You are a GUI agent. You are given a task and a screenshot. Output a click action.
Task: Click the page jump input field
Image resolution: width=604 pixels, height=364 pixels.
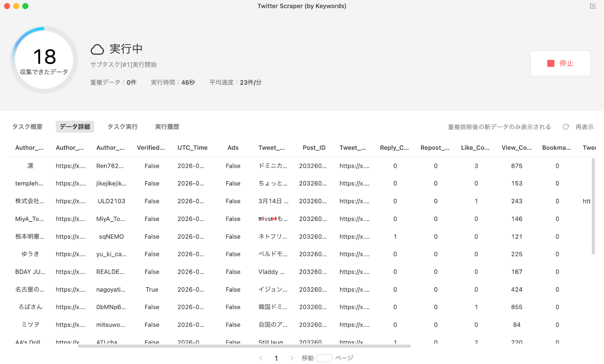(324, 358)
